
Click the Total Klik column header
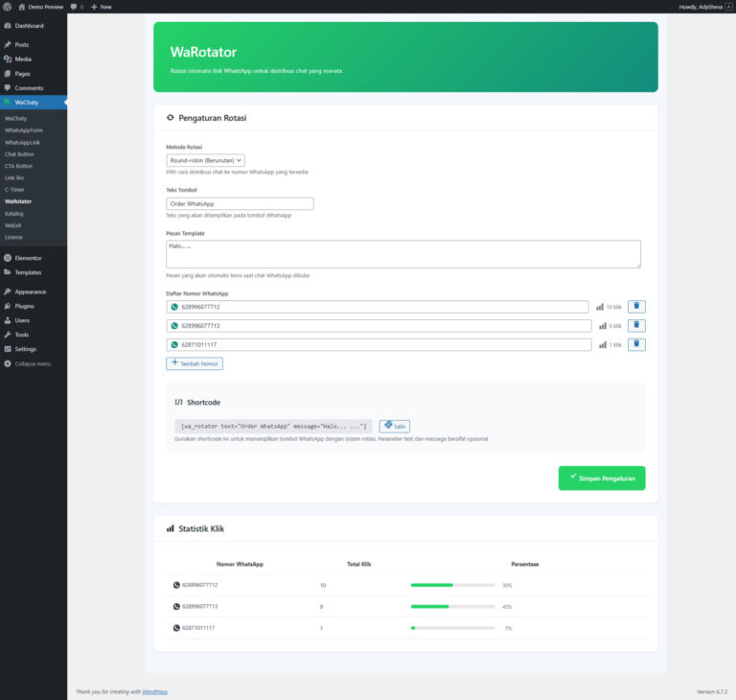pyautogui.click(x=359, y=564)
